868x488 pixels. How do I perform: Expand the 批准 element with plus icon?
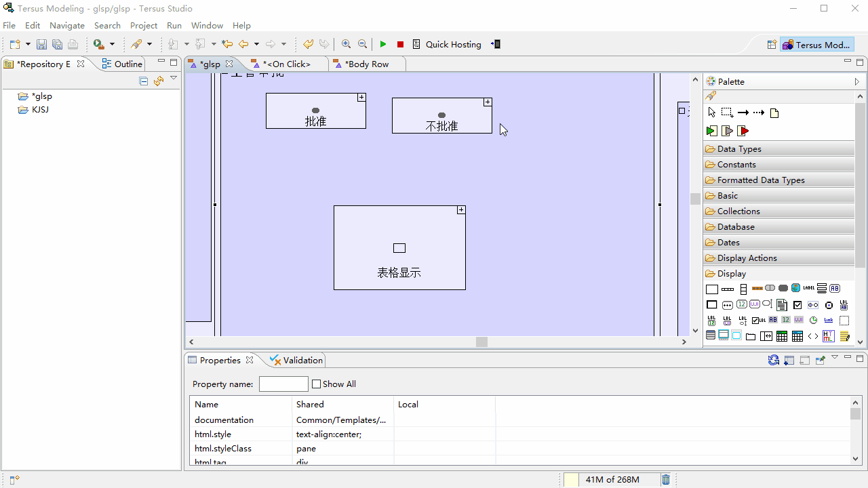pos(361,98)
